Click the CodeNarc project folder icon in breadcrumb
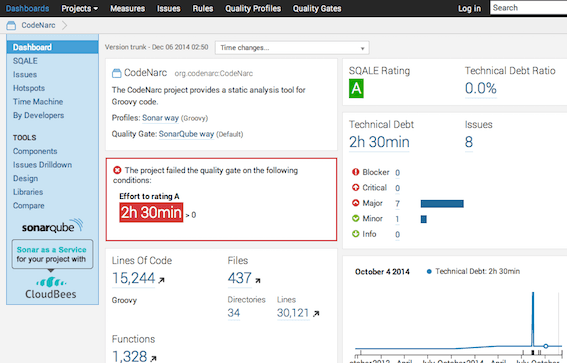 click(11, 25)
